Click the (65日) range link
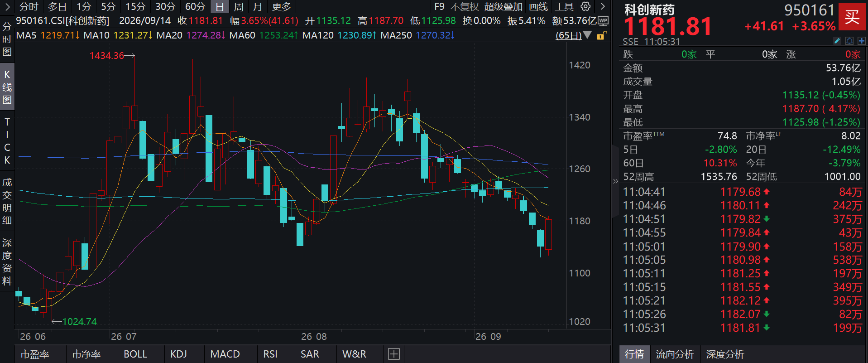Image resolution: width=868 pixels, height=363 pixels. point(569,35)
